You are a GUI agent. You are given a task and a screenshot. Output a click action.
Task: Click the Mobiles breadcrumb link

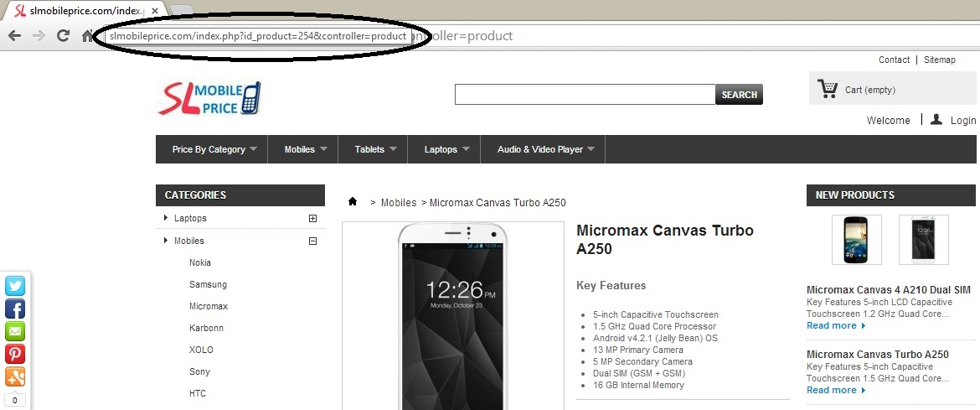click(x=398, y=203)
